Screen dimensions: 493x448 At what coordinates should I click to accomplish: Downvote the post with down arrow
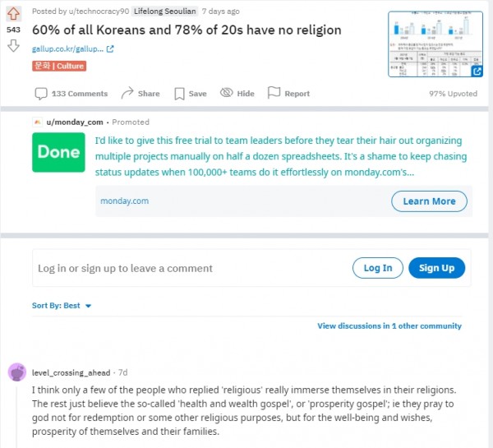pos(13,45)
